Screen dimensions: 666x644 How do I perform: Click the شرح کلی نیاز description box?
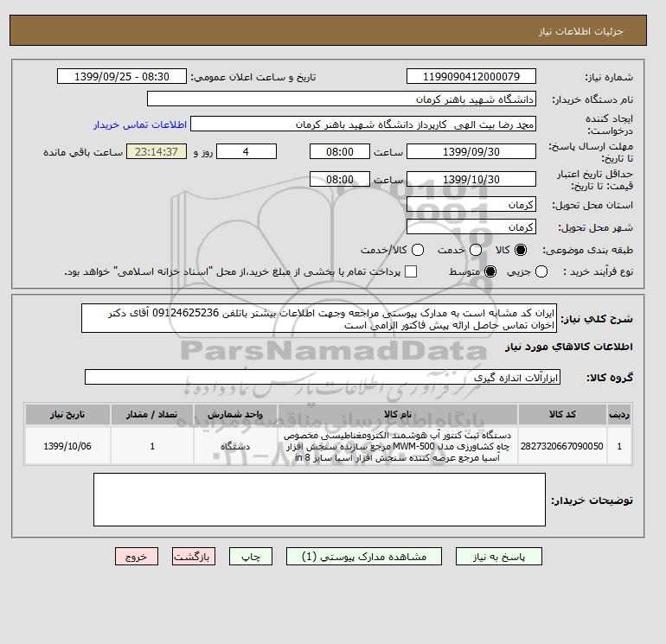click(319, 319)
